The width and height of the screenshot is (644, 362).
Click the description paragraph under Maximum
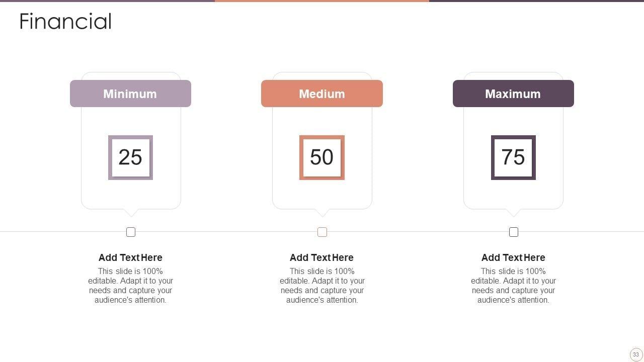(x=513, y=286)
